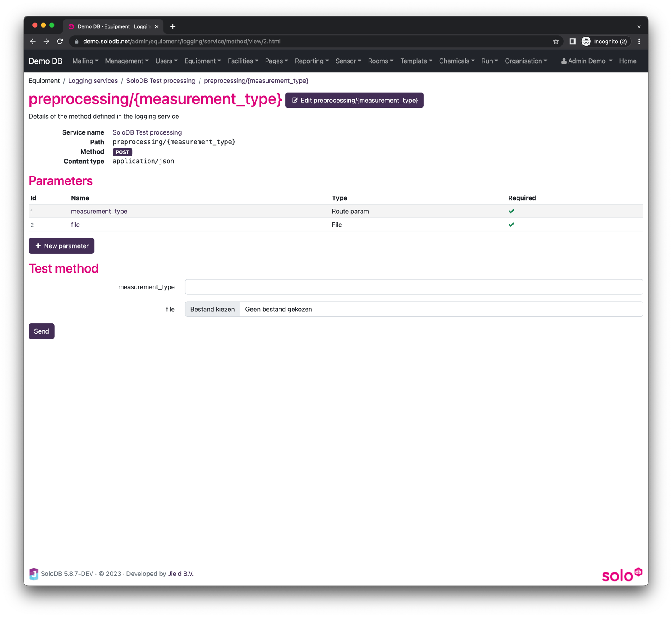Open Incognito profile indicator

(x=605, y=41)
